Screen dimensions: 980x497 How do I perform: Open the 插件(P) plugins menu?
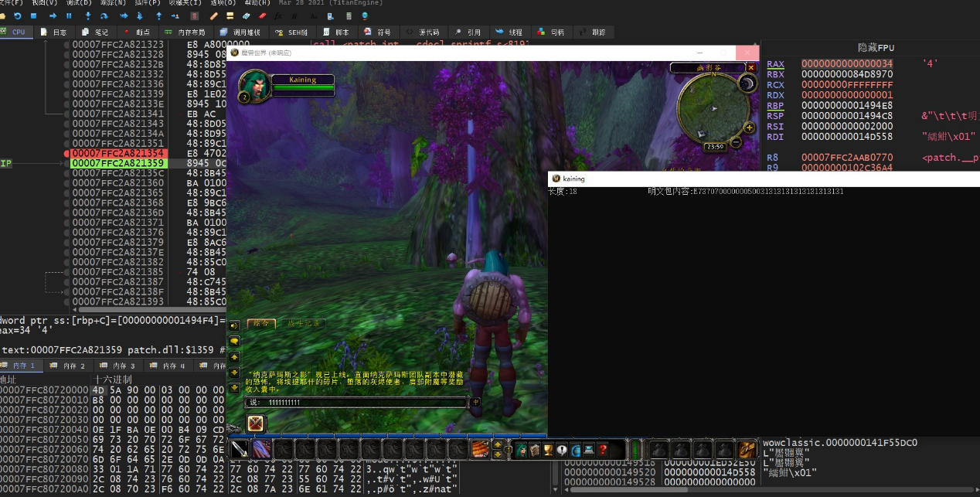pyautogui.click(x=148, y=2)
